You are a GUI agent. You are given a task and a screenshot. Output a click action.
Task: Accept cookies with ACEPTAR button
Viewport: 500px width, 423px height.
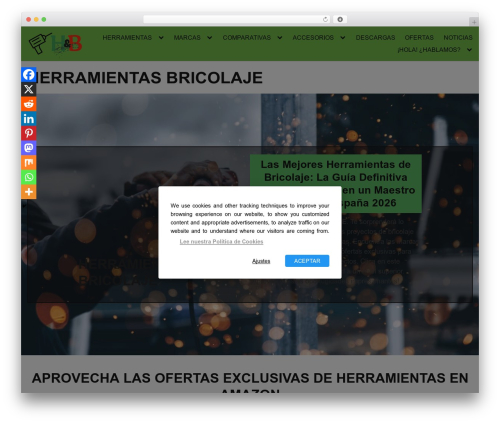point(307,261)
